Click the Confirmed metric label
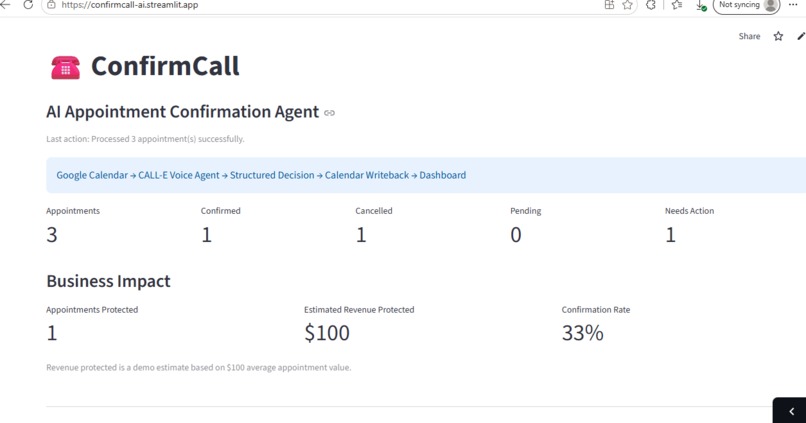 221,211
